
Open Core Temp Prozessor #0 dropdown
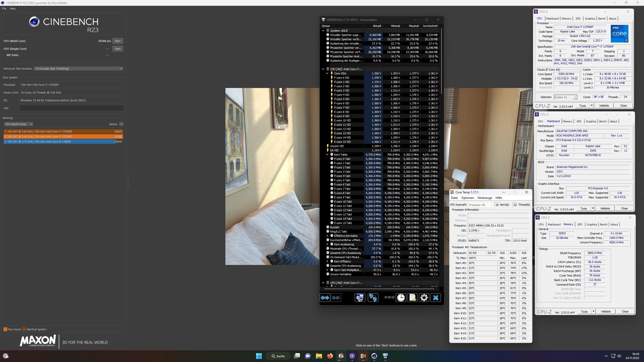tap(480, 205)
